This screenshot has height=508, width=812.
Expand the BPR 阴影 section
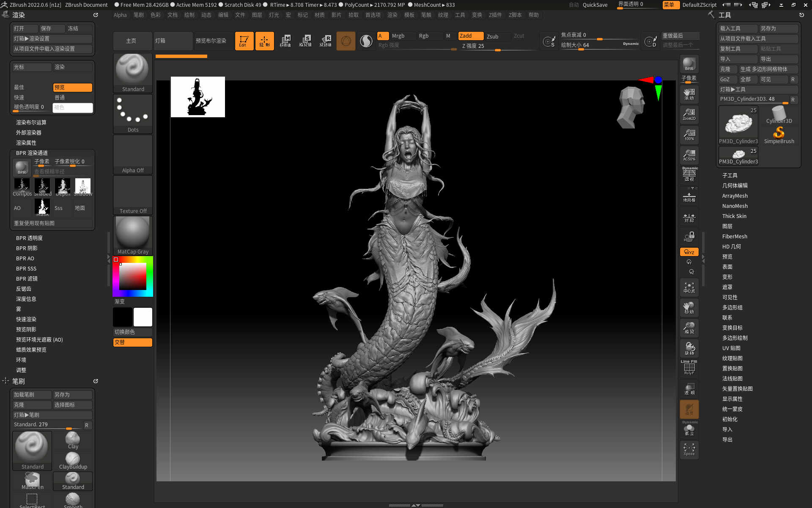[27, 248]
